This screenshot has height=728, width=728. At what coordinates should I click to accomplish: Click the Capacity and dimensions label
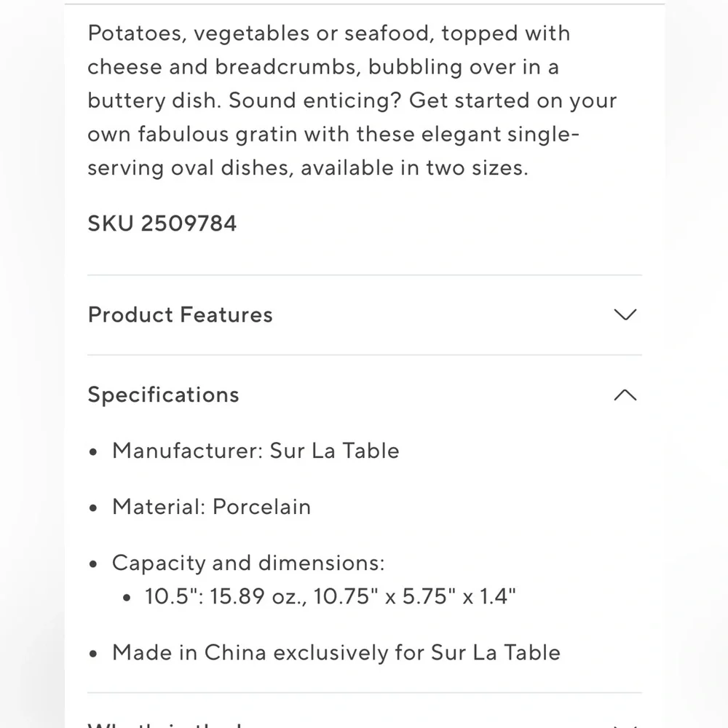click(x=248, y=563)
